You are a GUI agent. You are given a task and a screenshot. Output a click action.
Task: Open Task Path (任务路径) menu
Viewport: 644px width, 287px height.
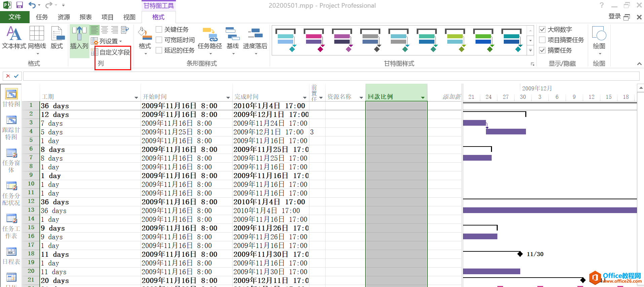(210, 40)
